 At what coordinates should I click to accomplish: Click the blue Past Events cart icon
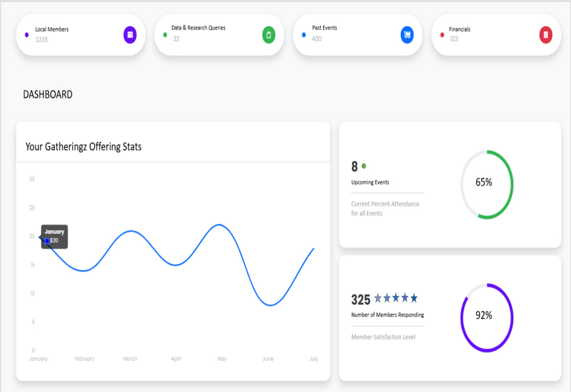407,35
